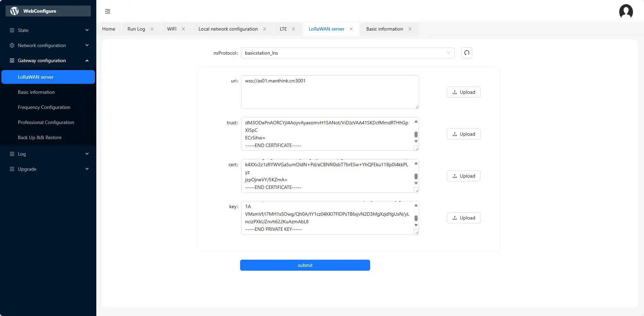644x316 pixels.
Task: Close the Basic information tab
Action: pyautogui.click(x=410, y=29)
